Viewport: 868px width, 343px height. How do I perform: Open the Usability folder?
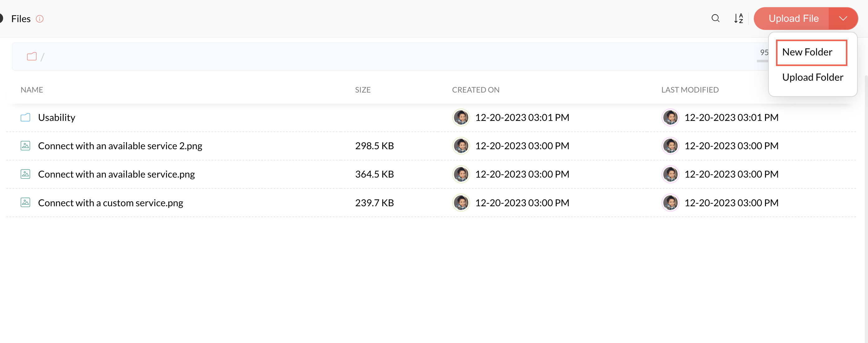coord(56,117)
